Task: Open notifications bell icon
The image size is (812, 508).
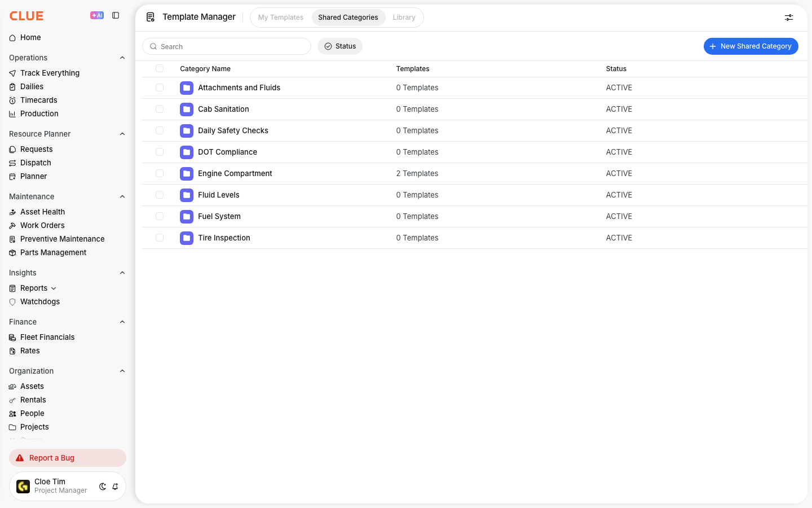Action: pyautogui.click(x=115, y=487)
